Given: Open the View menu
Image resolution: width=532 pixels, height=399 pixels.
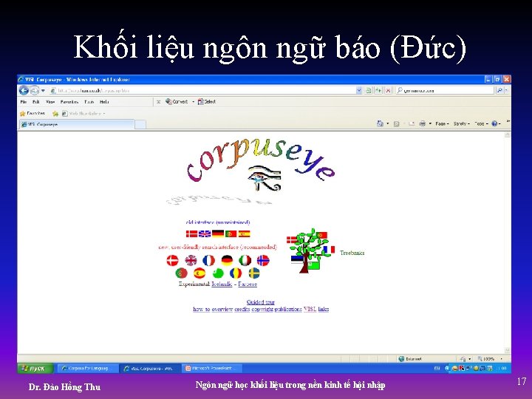Looking at the screenshot, I should tap(50, 102).
